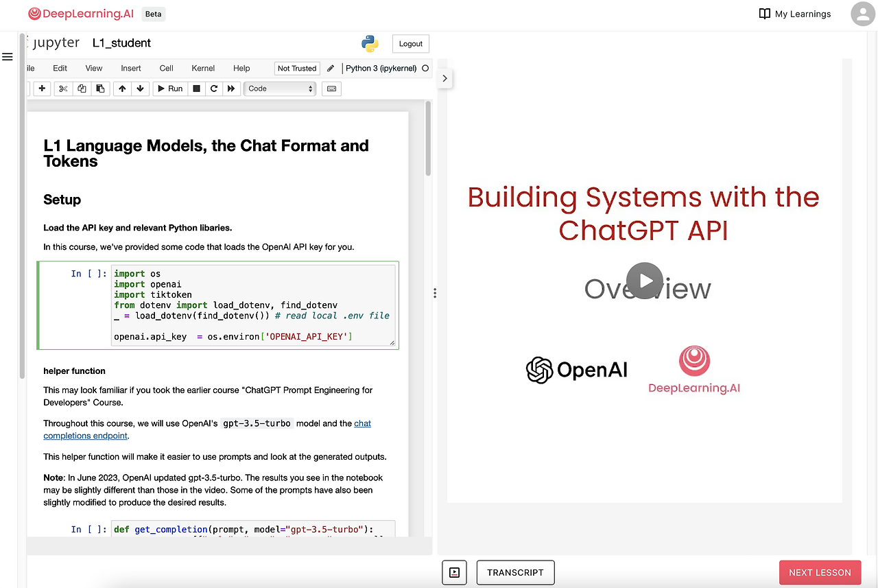
Task: Click the Note about June 2023 update
Action: pos(213,490)
